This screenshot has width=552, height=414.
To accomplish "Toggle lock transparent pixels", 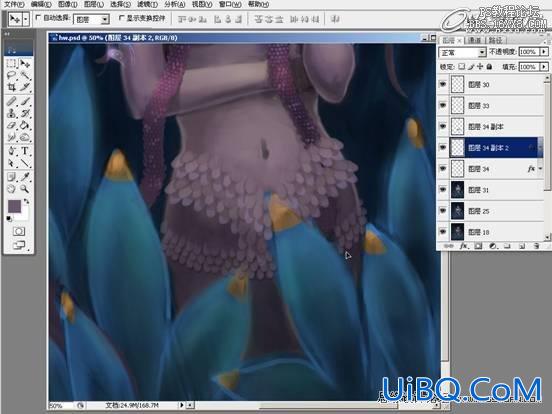I will point(462,67).
